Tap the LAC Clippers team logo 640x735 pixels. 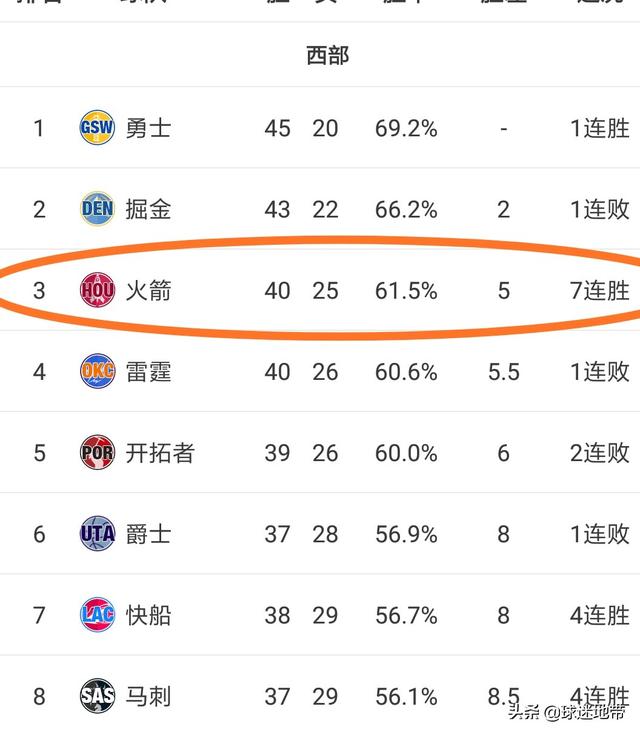(97, 615)
